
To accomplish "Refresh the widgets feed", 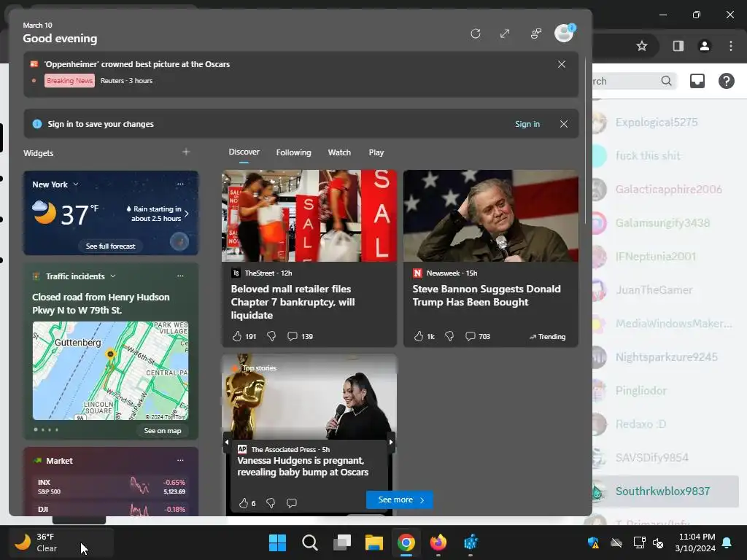I will click(x=475, y=34).
